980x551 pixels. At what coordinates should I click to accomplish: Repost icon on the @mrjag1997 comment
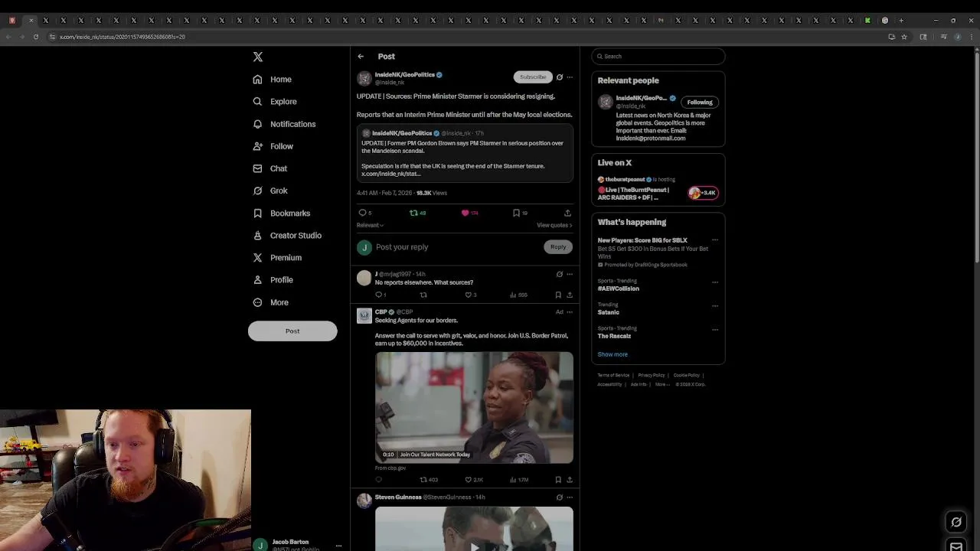click(x=423, y=295)
